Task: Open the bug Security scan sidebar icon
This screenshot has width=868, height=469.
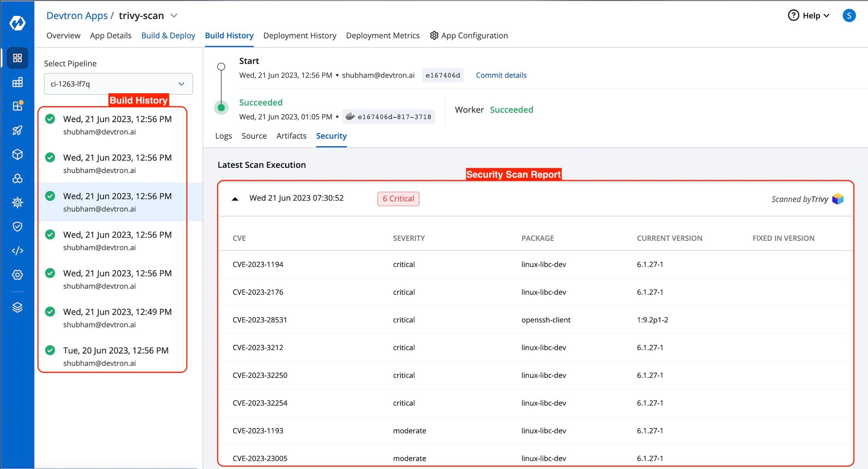Action: pos(17,203)
